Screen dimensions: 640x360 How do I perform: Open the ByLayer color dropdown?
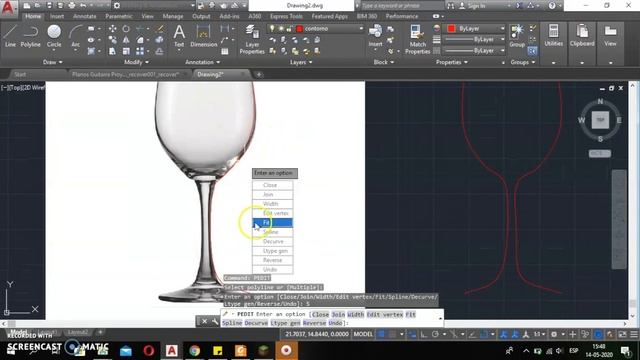pos(502,29)
